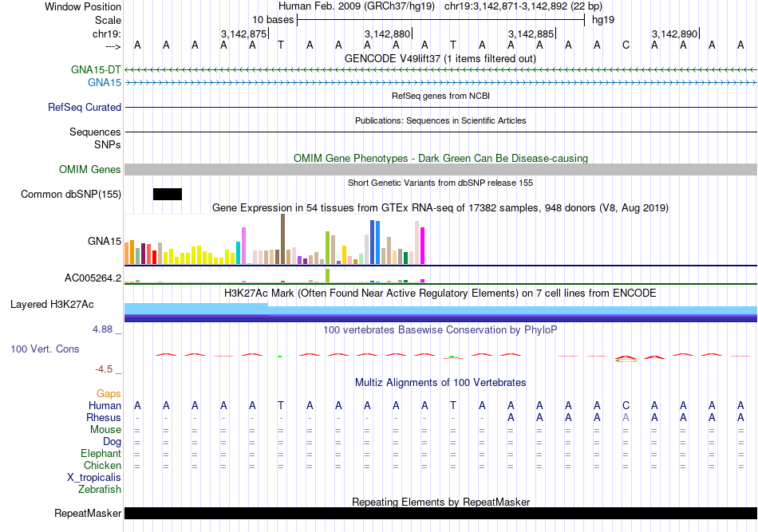Click the Rhesus species label
Image resolution: width=758 pixels, height=532 pixels.
coord(104,417)
